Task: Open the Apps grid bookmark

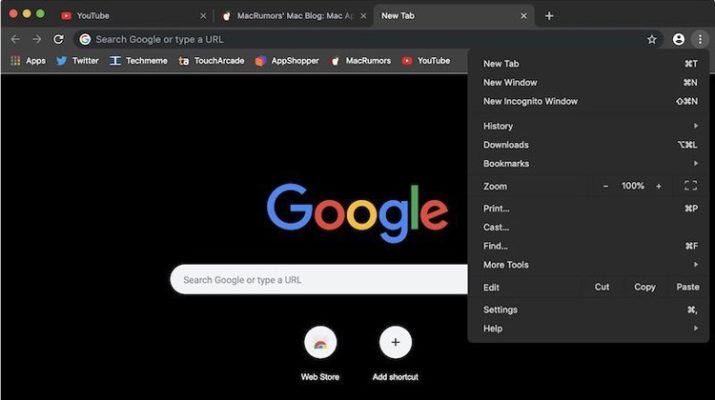Action: point(28,61)
